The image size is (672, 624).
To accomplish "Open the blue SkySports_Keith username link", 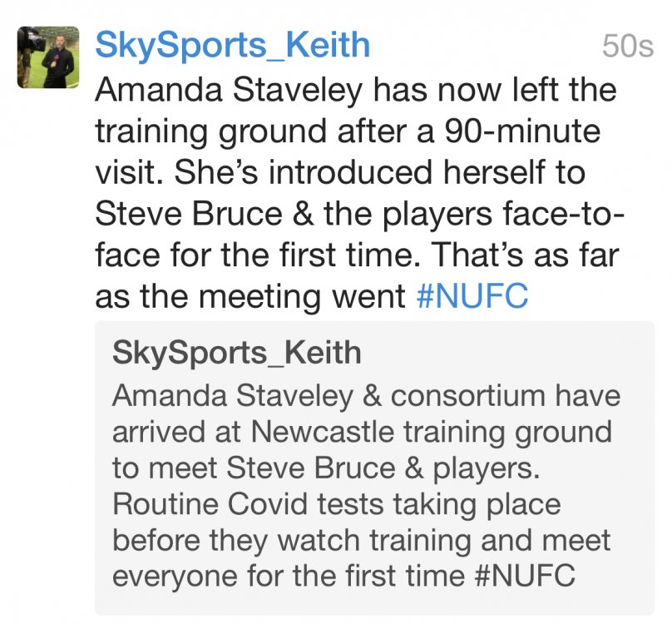I will click(x=233, y=45).
